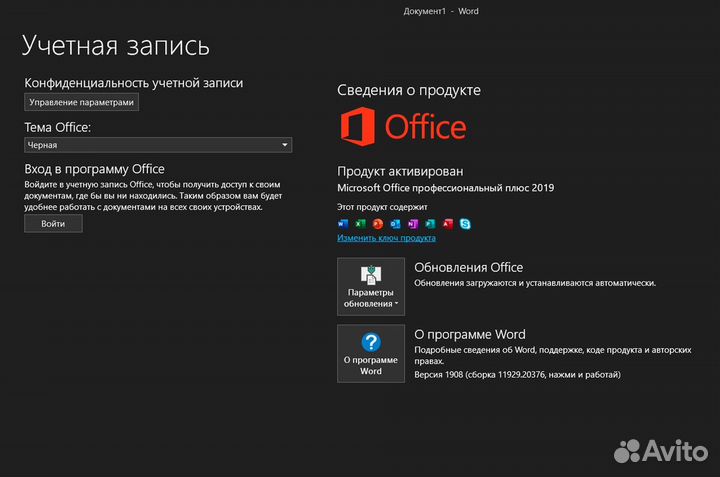720x477 pixels.
Task: Click the Office logo under Сведения о продукте
Action: [403, 127]
